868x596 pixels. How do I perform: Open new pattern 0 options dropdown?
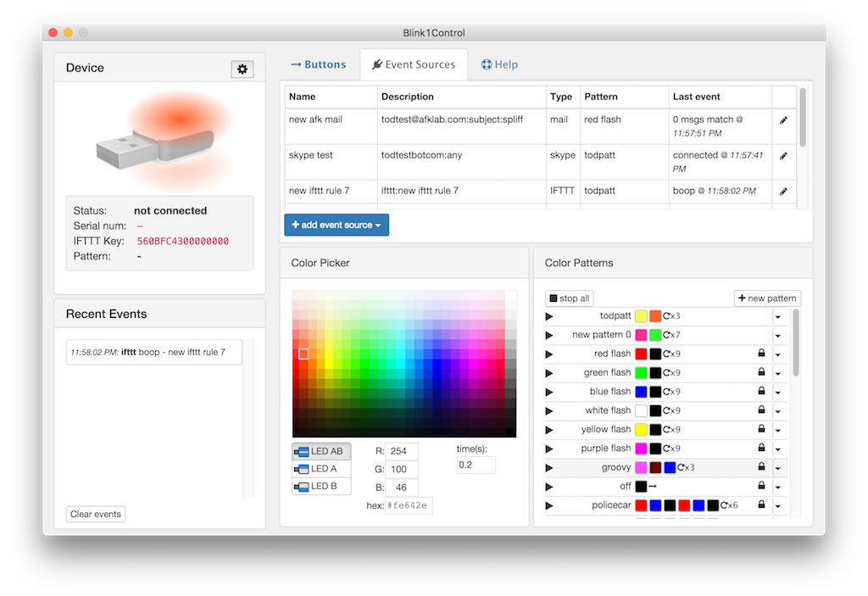pyautogui.click(x=778, y=336)
